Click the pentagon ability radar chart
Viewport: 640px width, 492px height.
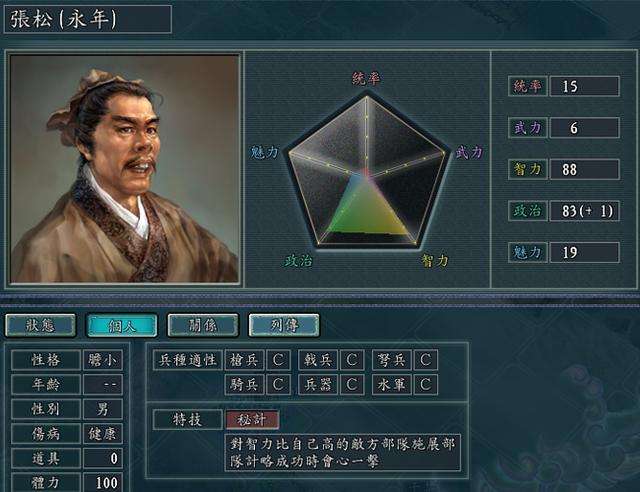tap(367, 171)
